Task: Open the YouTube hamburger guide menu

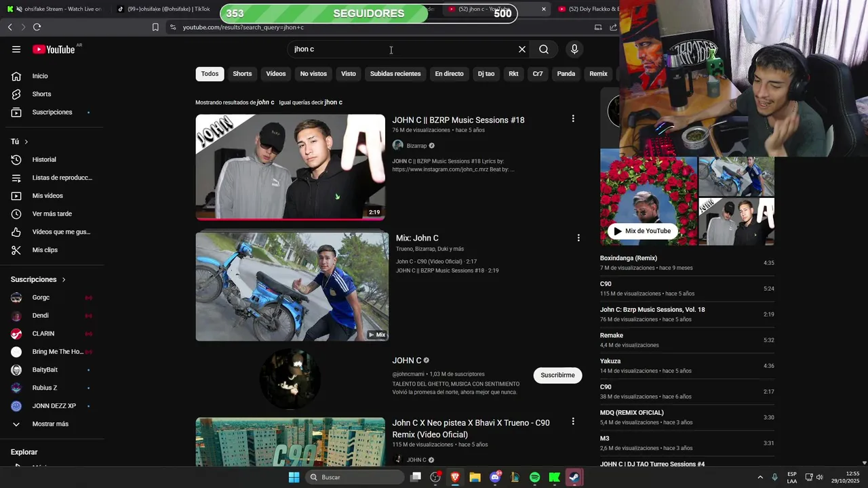Action: (16, 49)
